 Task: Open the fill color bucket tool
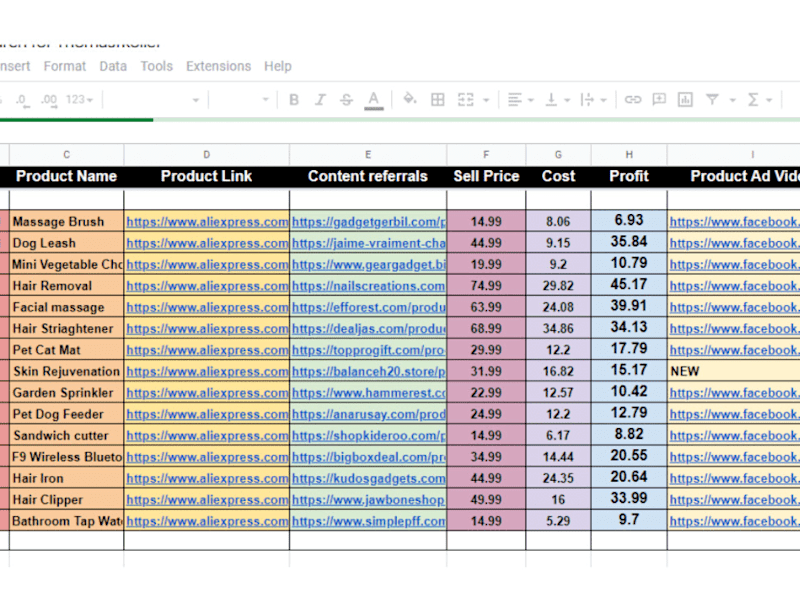(x=410, y=98)
